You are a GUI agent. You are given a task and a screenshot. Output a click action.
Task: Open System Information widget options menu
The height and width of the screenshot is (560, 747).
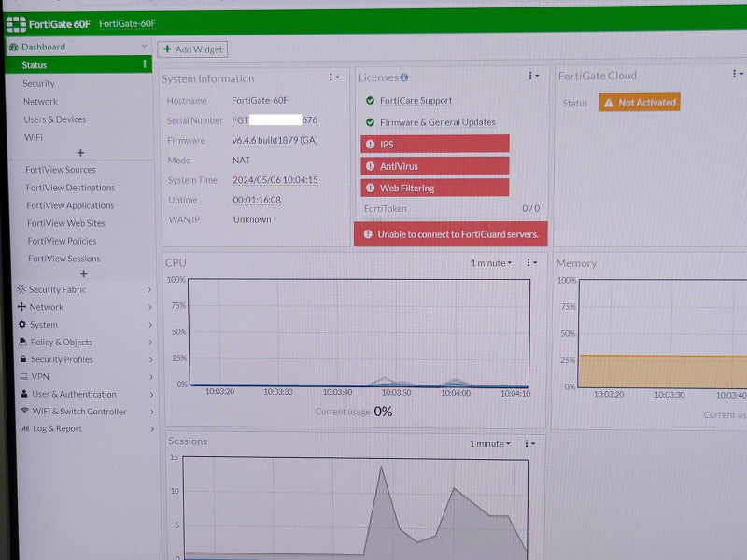click(x=334, y=77)
